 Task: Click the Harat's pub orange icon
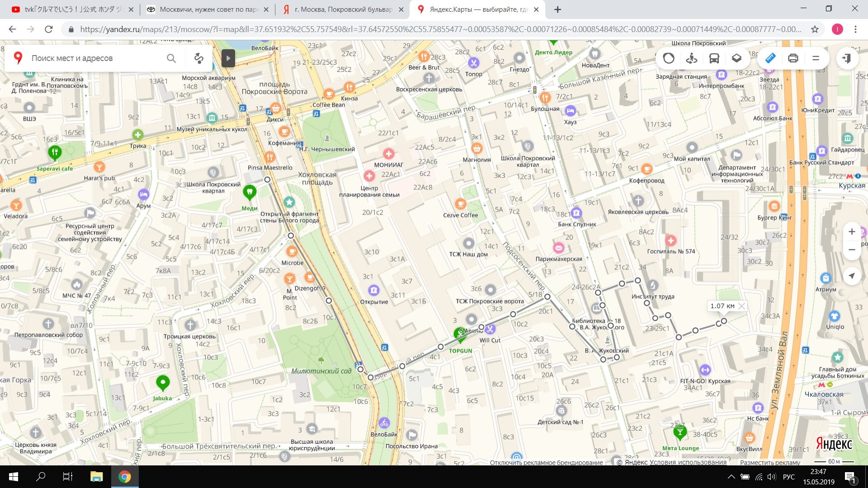coord(99,167)
